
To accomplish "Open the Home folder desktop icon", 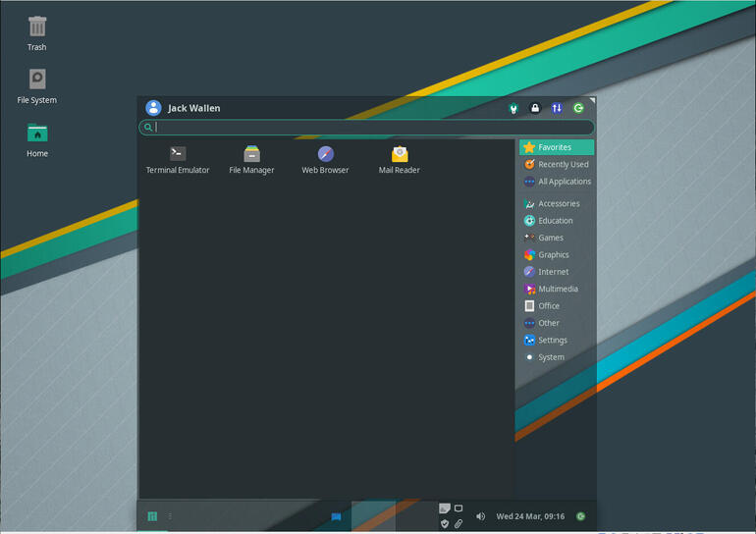I will tap(37, 139).
